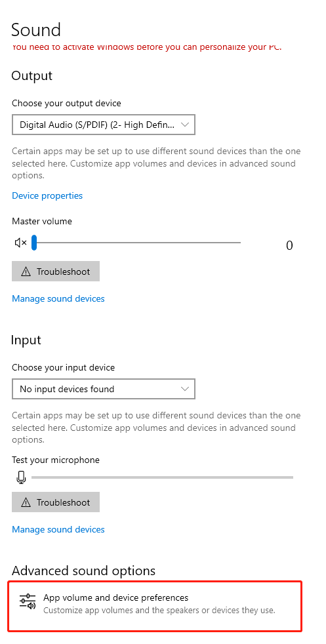Open Manage sound devices under Output
The image size is (326, 644).
58,298
